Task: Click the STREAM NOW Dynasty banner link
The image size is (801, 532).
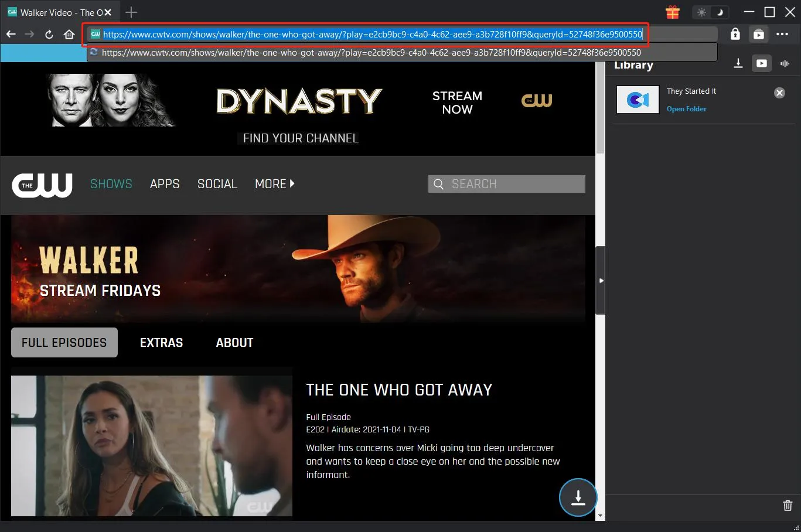Action: [x=456, y=103]
